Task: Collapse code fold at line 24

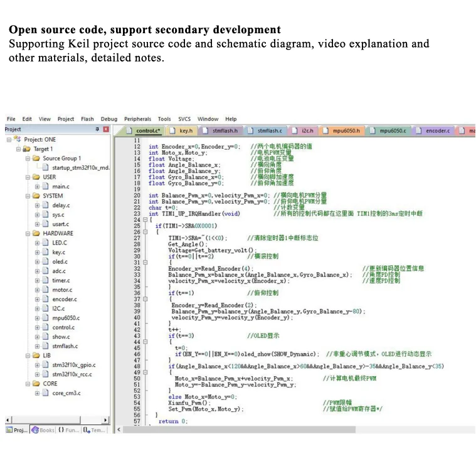Action: (145, 220)
